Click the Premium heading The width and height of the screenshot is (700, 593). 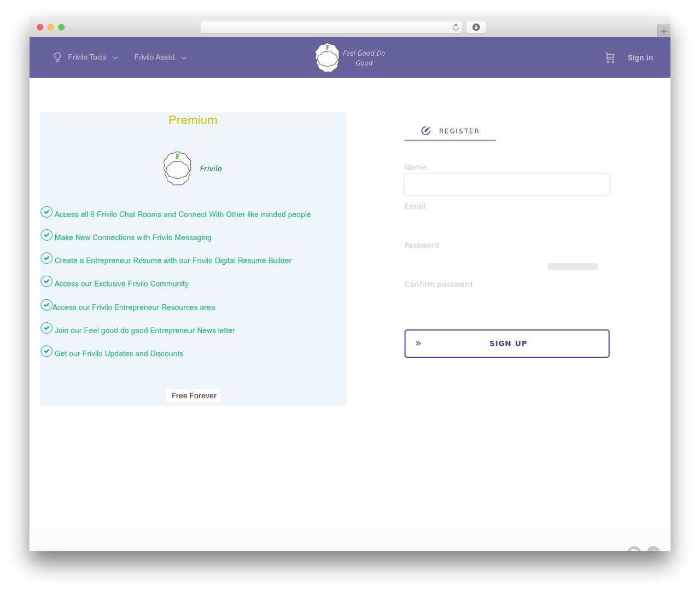(193, 120)
